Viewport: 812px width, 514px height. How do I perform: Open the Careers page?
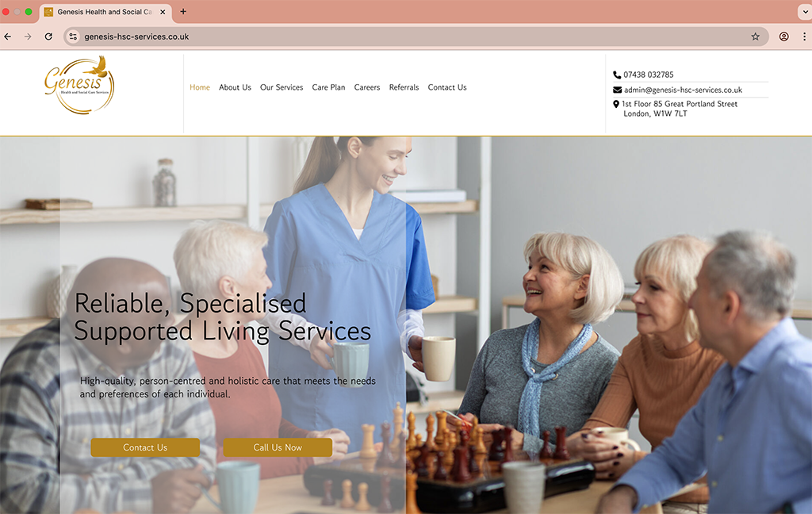pos(367,87)
